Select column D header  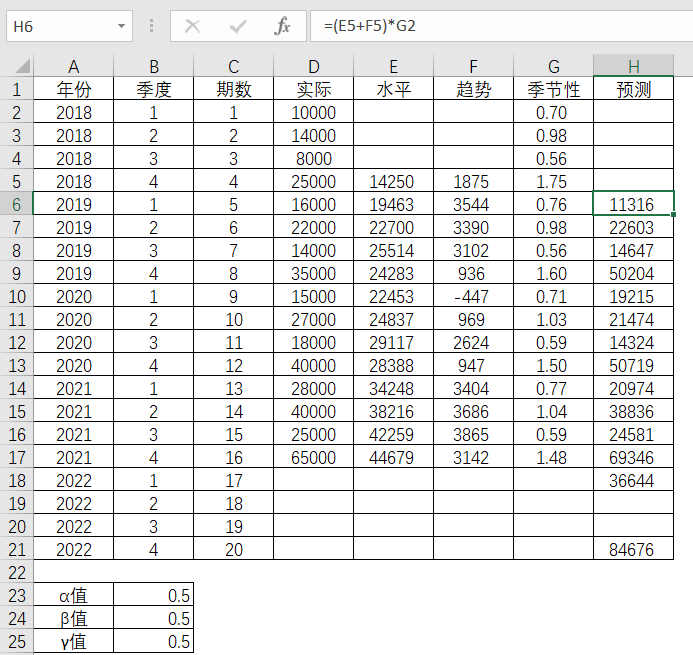[313, 67]
